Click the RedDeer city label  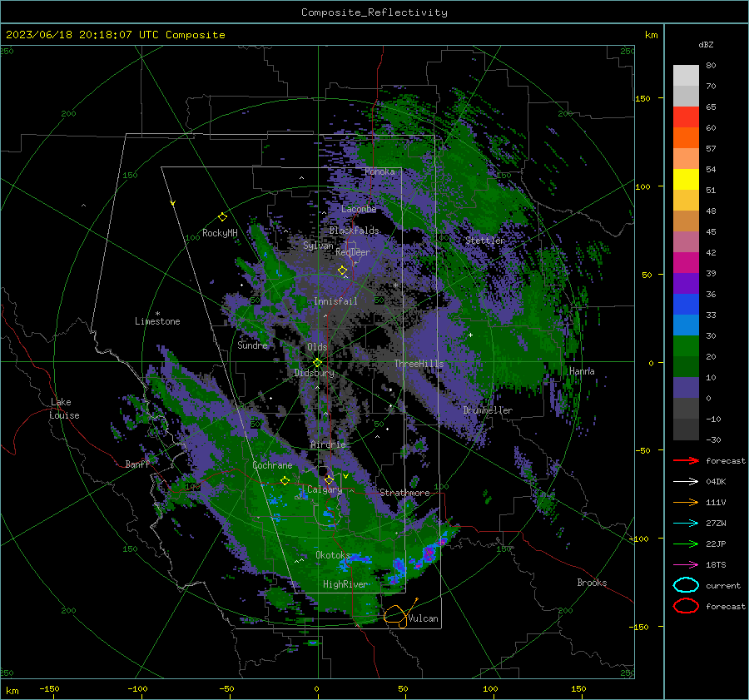(353, 252)
